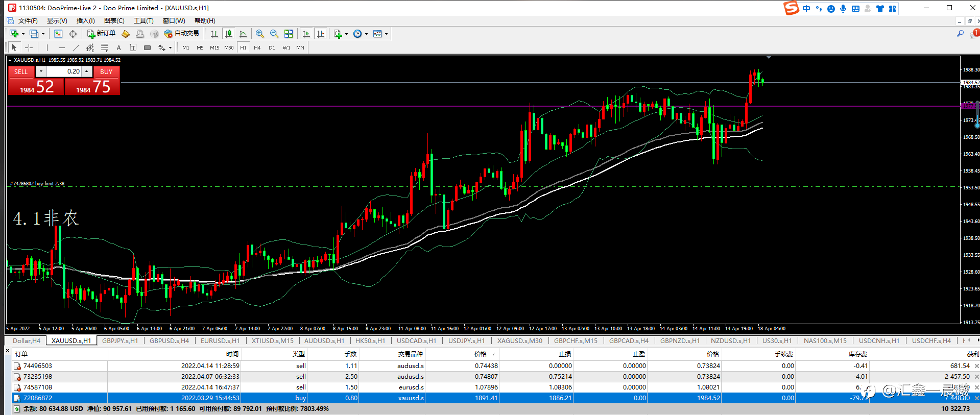Pick the Fibonacci retracement tool

[105, 47]
